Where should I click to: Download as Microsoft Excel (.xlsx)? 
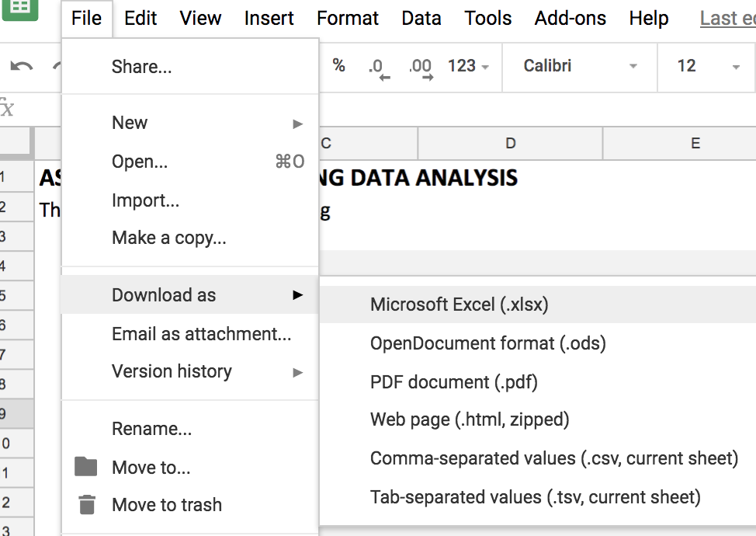538,305
